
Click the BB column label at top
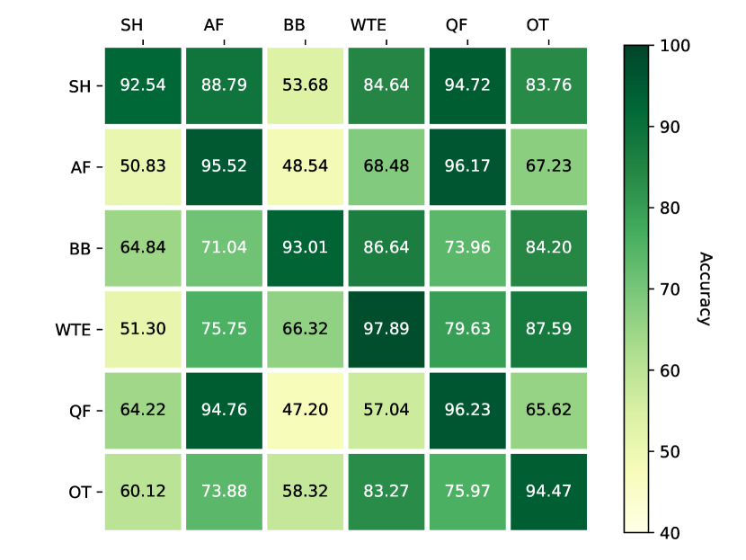(295, 25)
